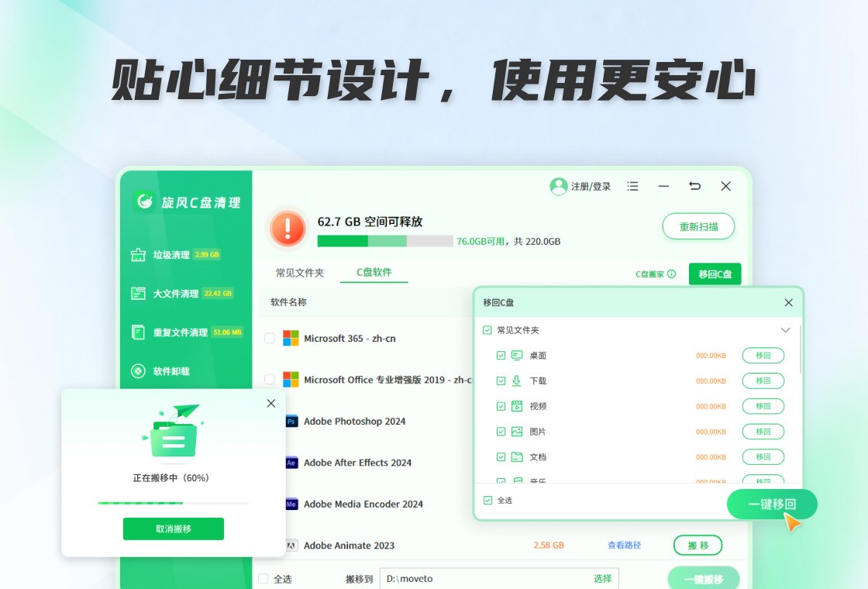Collapse the 常见文件夹 group chevron
The width and height of the screenshot is (868, 589).
[785, 330]
